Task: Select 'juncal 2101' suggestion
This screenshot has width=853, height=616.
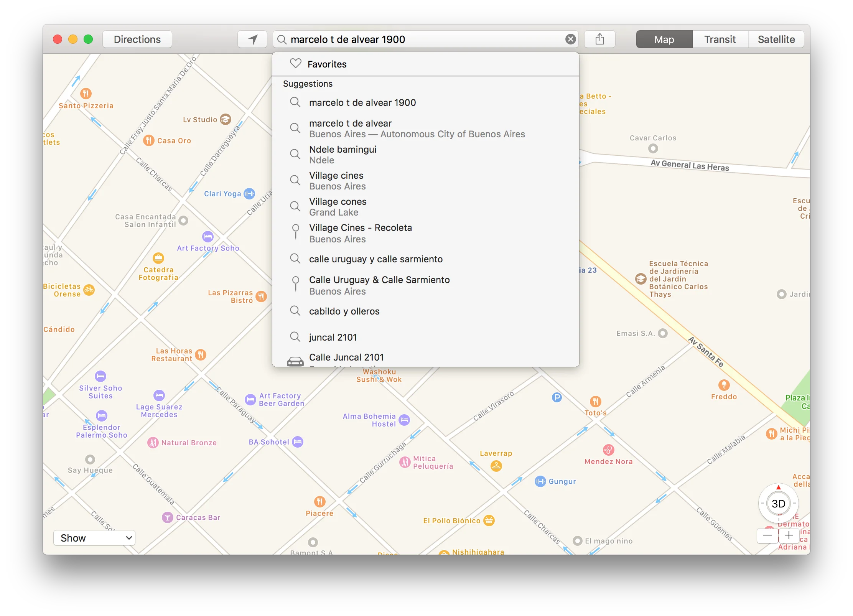Action: point(426,337)
